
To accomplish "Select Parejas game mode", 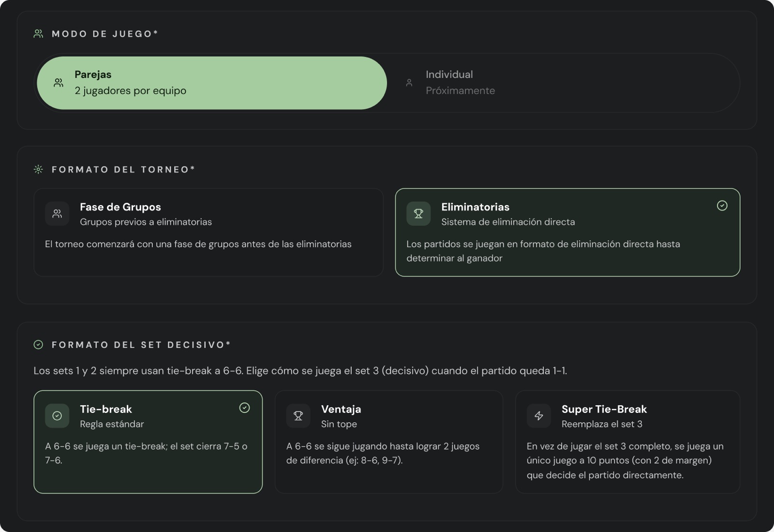I will point(212,83).
